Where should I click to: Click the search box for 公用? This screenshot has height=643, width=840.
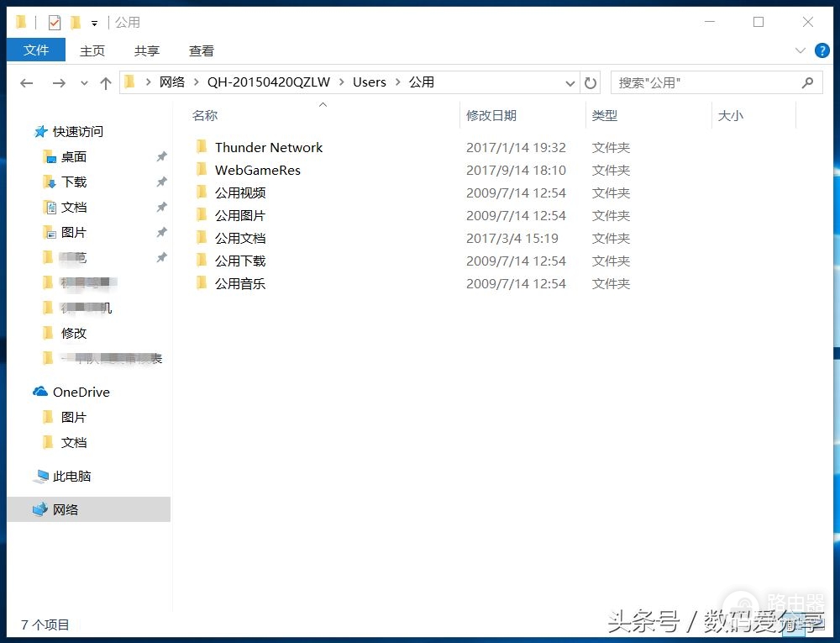pos(706,82)
